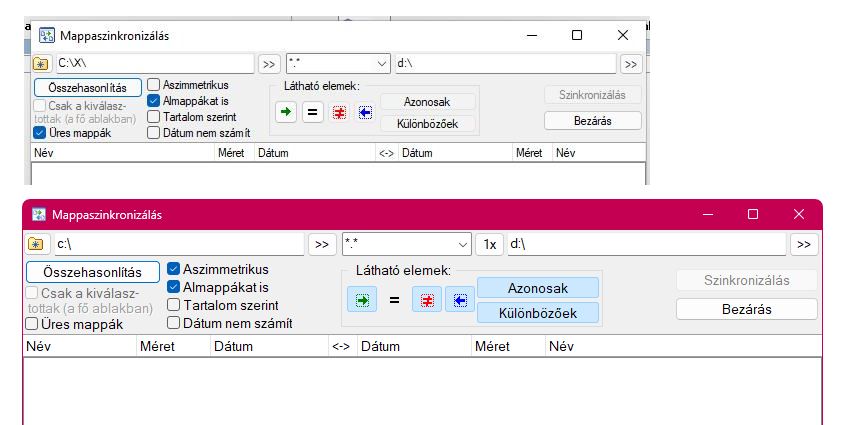Click >> next to d:\ in lower window
Screen dimensions: 851x425
pos(804,245)
